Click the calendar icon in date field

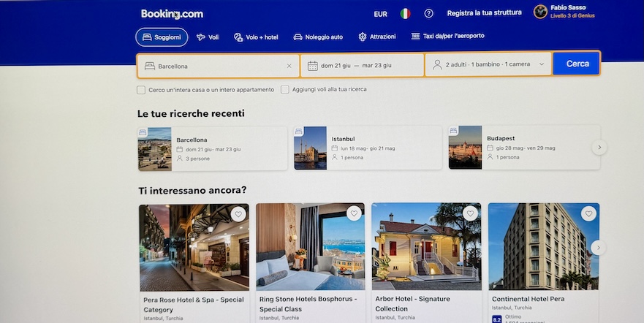point(313,66)
